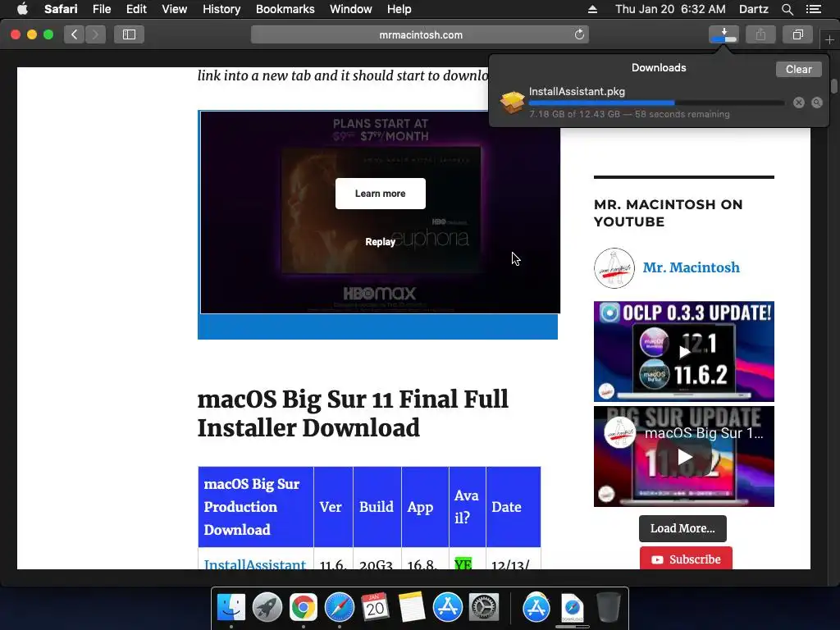Click the Mr. Macintosh channel avatar

614,268
